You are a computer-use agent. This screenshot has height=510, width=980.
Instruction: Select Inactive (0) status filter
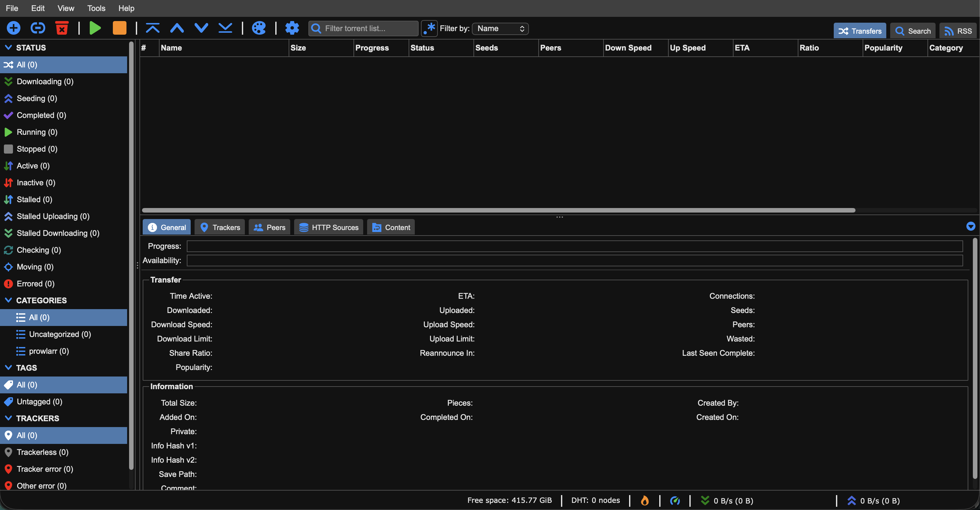coord(64,182)
